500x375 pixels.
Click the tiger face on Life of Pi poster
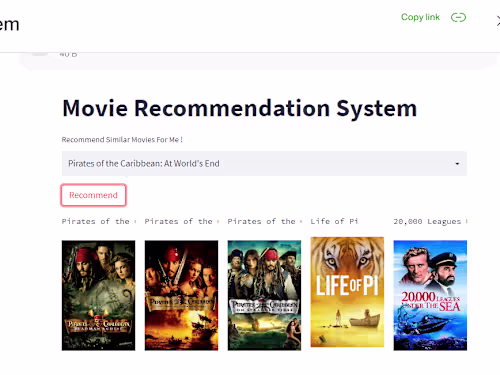(x=347, y=257)
